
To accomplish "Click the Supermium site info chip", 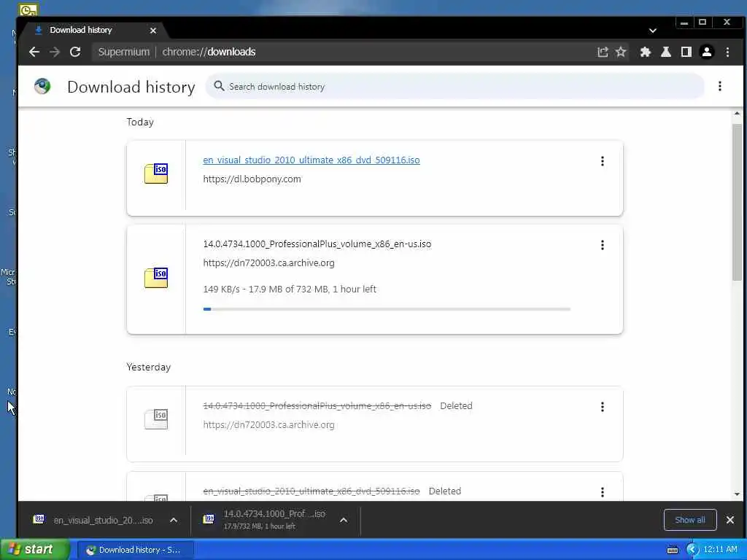I will click(x=124, y=52).
